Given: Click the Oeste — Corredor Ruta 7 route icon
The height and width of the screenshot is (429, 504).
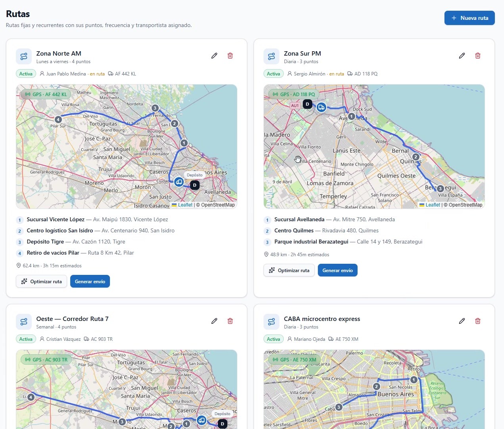Looking at the screenshot, I should tap(24, 322).
